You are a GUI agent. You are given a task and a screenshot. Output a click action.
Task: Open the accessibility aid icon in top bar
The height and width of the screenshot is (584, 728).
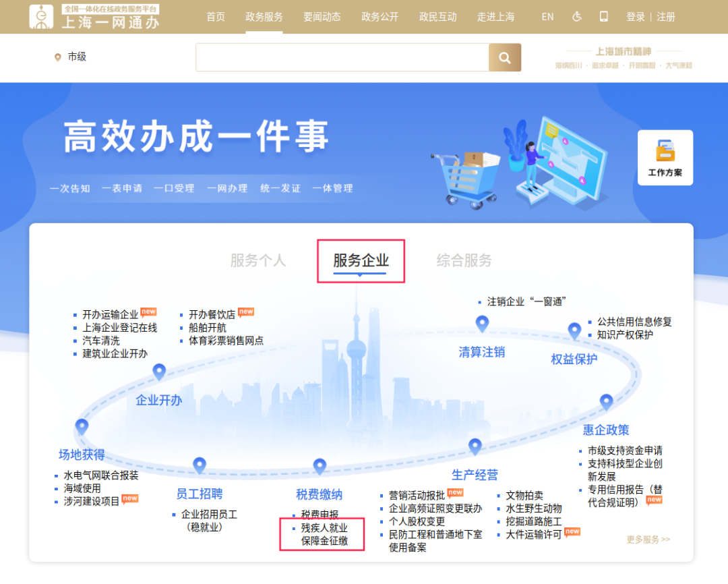[x=577, y=16]
